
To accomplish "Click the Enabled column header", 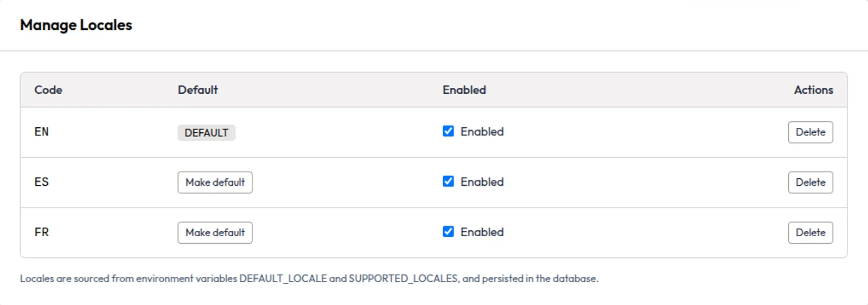I will coord(464,90).
